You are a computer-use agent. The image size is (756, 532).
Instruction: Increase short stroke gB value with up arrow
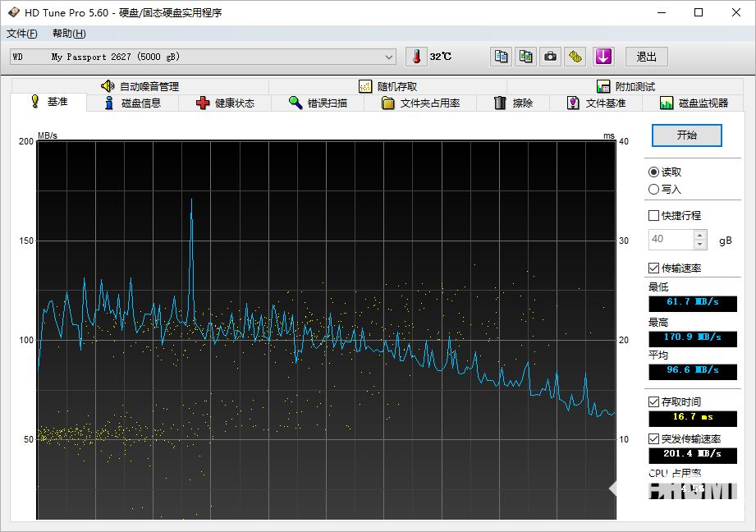tap(699, 235)
